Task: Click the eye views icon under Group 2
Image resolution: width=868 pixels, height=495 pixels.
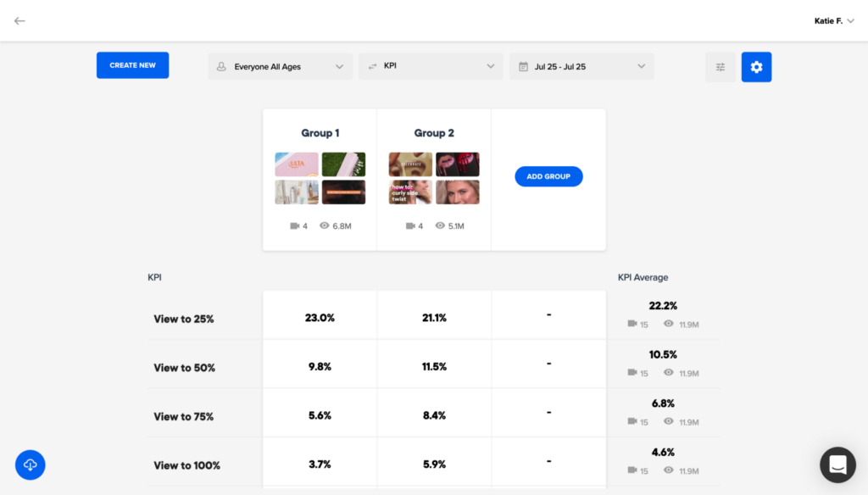Action: pos(440,225)
